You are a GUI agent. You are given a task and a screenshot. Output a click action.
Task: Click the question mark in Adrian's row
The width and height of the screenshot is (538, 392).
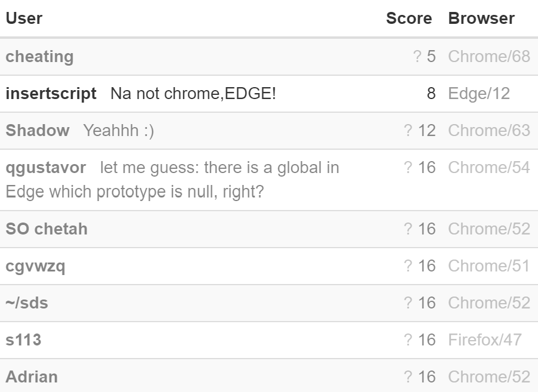click(408, 377)
